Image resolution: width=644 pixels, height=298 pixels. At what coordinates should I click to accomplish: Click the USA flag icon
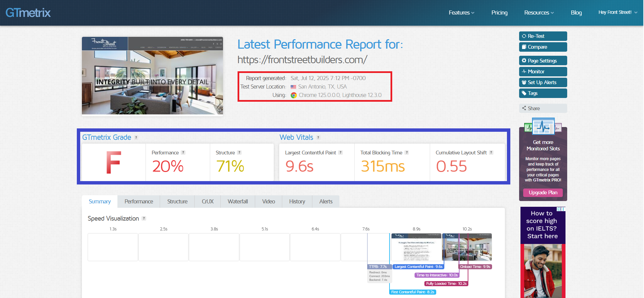click(293, 87)
